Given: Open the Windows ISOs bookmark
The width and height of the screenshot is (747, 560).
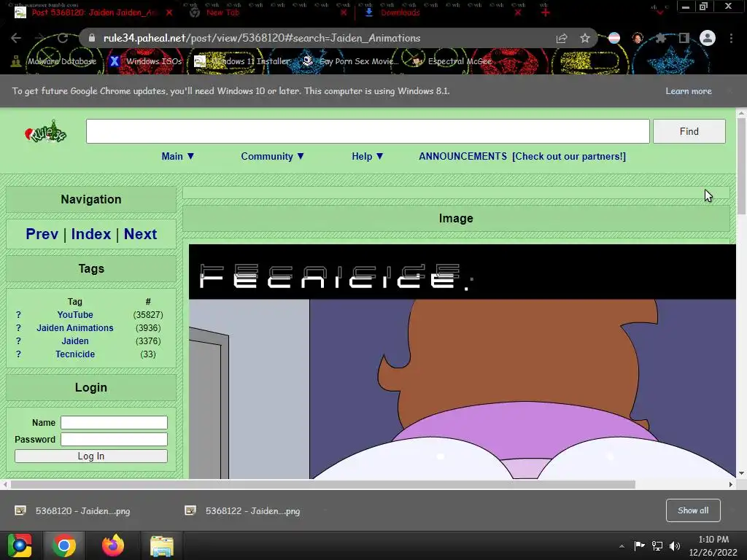Looking at the screenshot, I should coord(146,61).
